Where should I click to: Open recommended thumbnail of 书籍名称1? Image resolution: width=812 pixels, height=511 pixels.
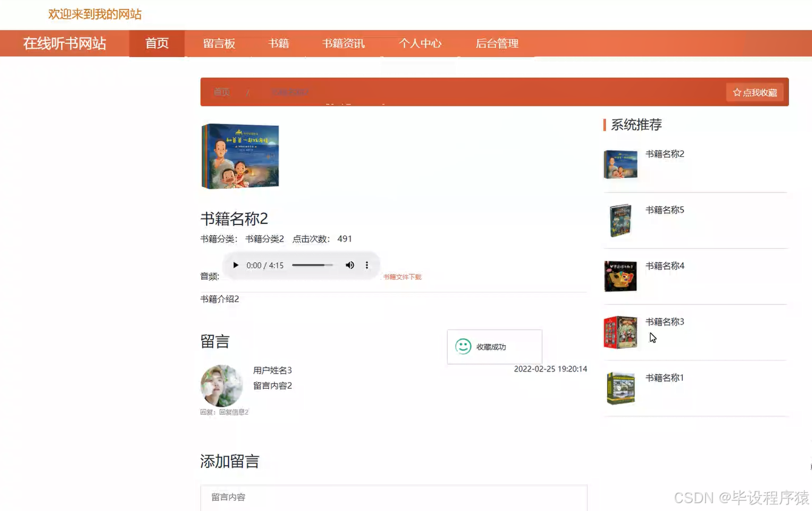(621, 388)
